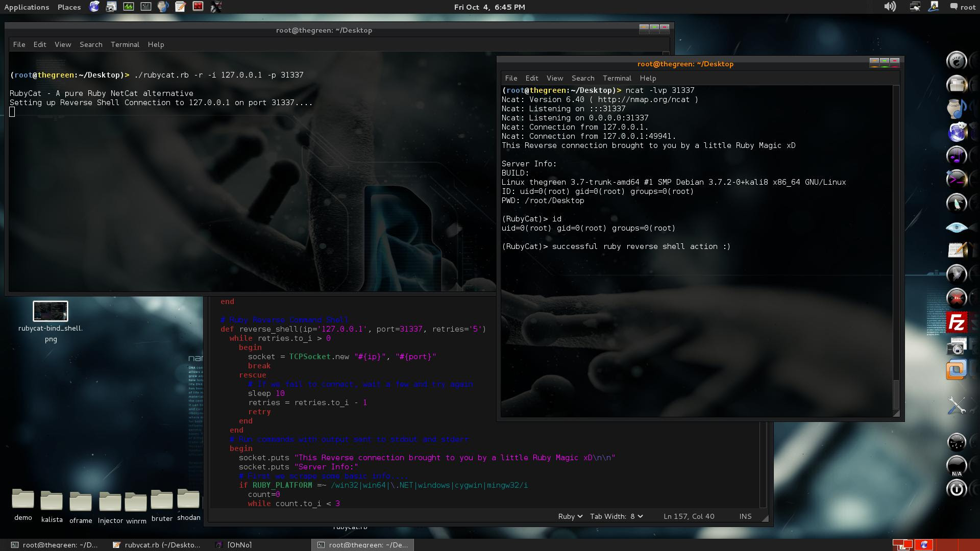Open the Applications menu
This screenshot has height=551, width=980.
tap(27, 7)
